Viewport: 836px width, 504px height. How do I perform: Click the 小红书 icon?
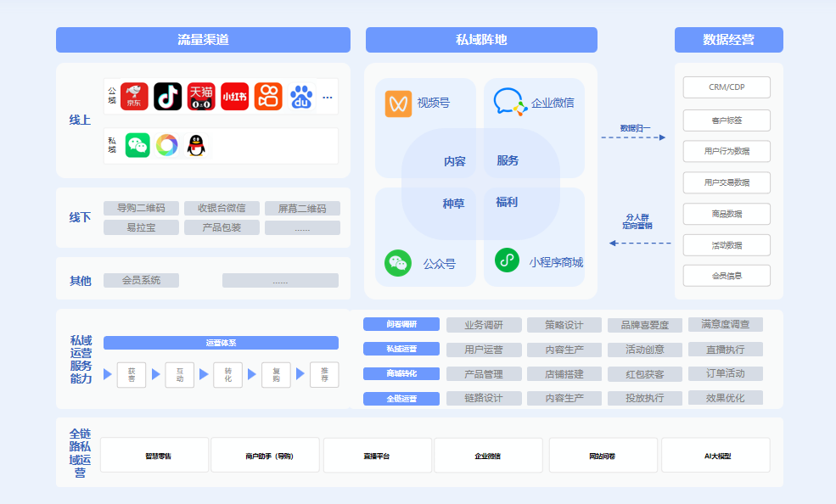tap(234, 97)
